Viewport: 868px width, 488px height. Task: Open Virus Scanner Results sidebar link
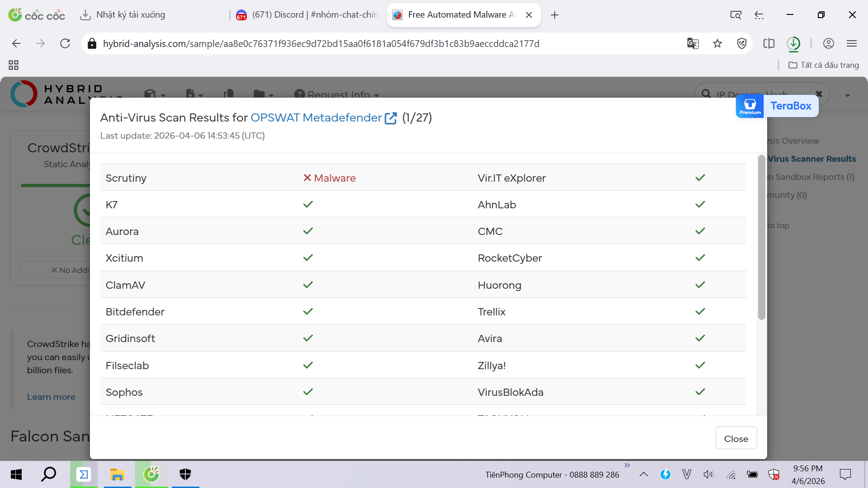[x=811, y=159]
